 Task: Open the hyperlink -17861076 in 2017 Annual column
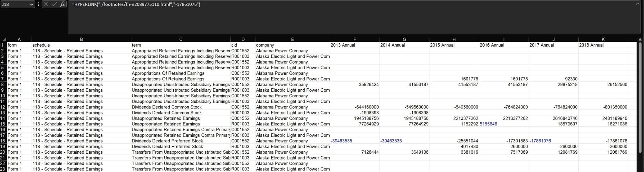(540, 141)
